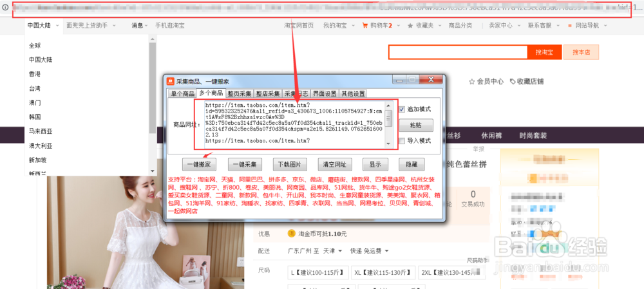Click the 显示 button

(x=375, y=165)
